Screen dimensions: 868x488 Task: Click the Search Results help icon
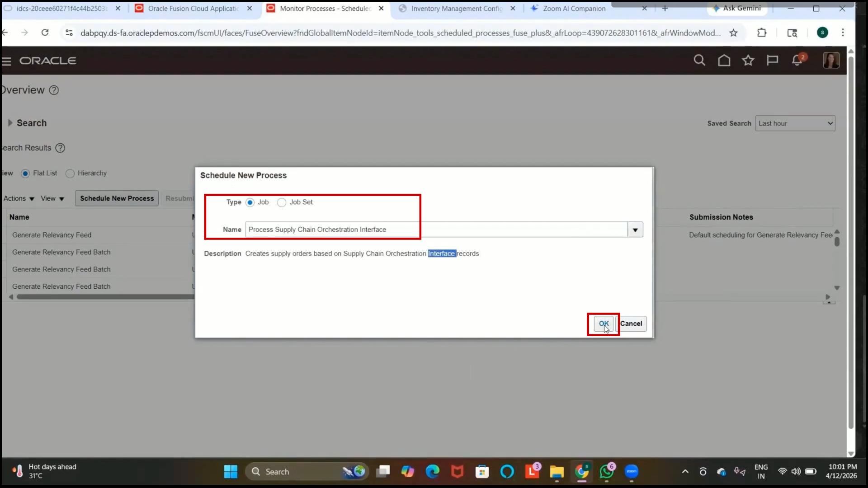60,148
